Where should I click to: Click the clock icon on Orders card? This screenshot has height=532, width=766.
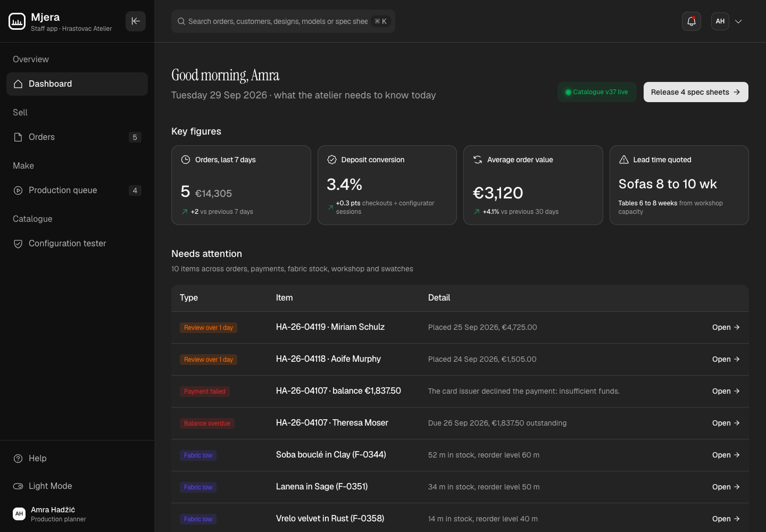click(186, 160)
